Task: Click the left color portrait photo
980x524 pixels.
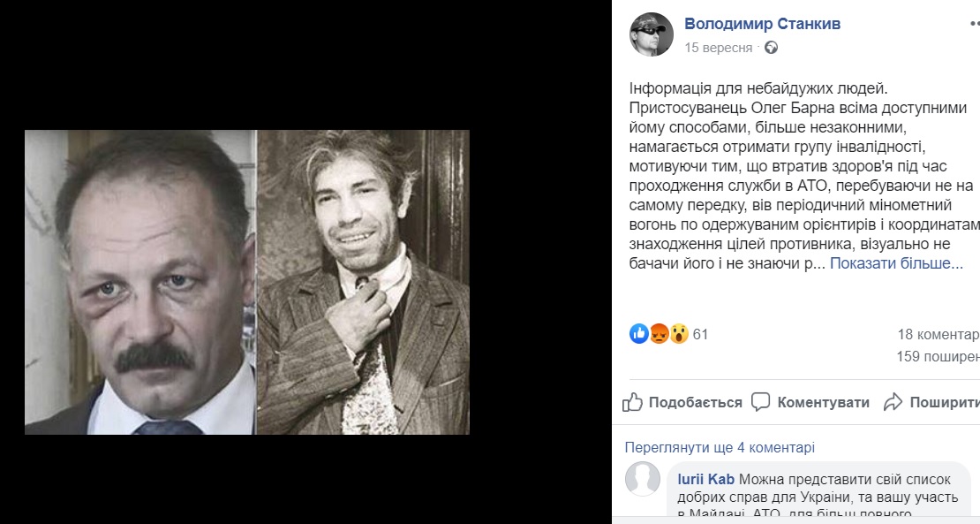Action: [x=140, y=282]
